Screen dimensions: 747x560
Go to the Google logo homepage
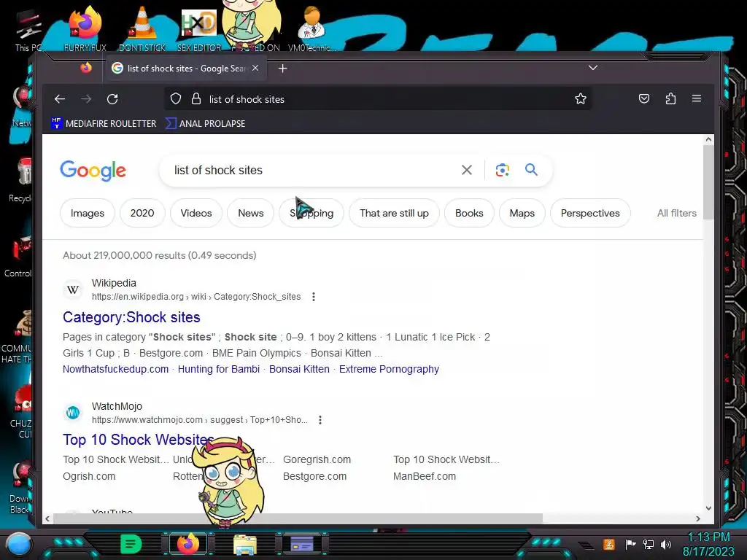click(93, 171)
